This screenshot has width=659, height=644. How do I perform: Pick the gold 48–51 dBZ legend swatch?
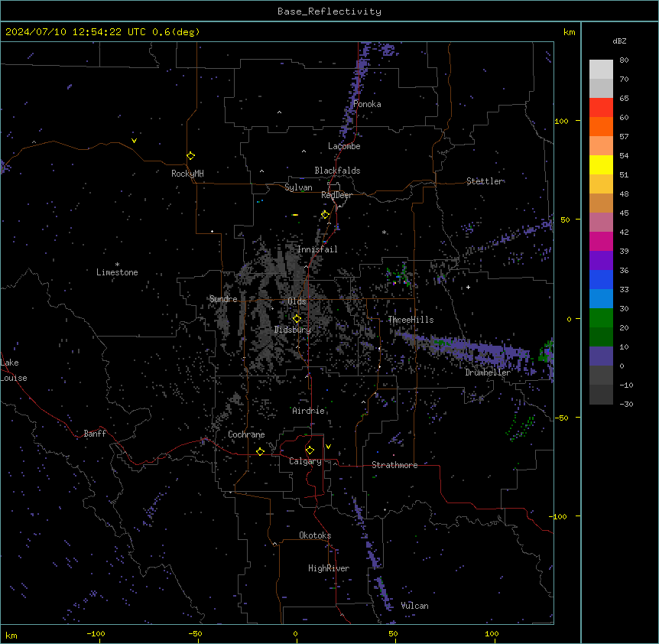click(601, 184)
